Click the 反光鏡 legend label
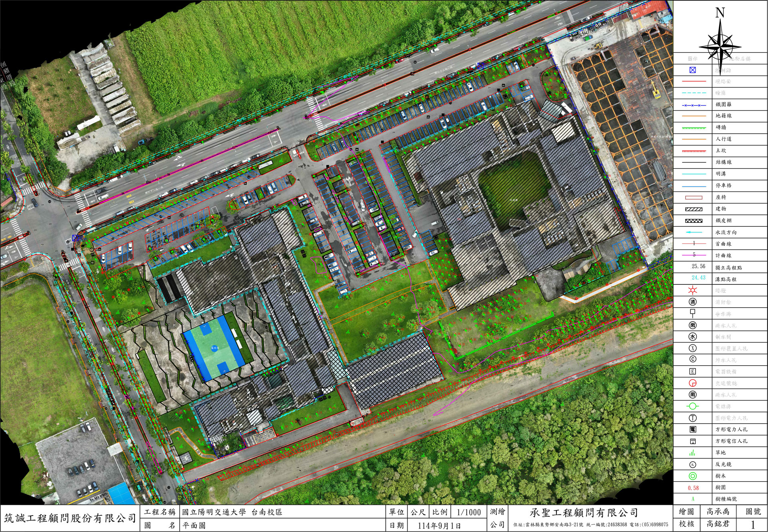 pyautogui.click(x=723, y=464)
